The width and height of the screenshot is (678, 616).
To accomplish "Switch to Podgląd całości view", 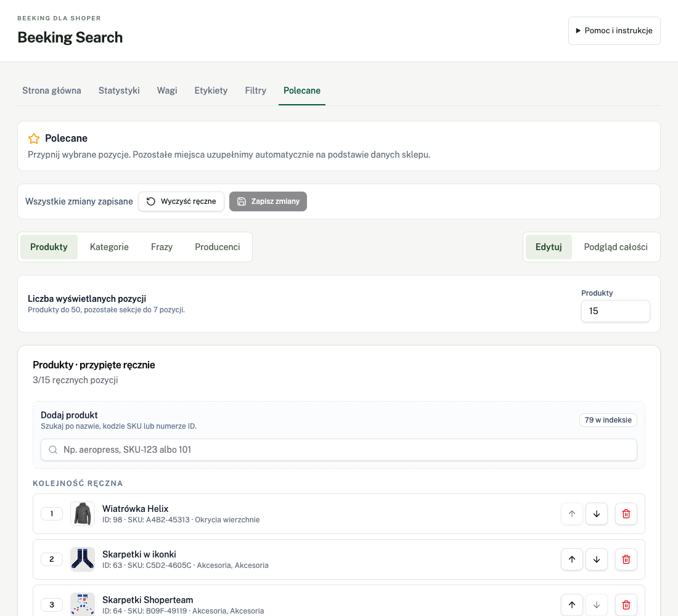I will 615,247.
